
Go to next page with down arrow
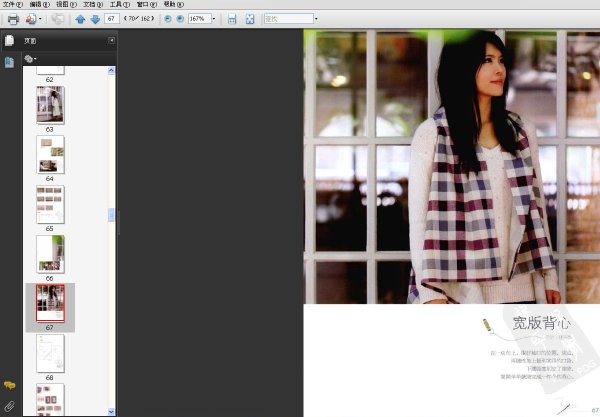[95, 19]
